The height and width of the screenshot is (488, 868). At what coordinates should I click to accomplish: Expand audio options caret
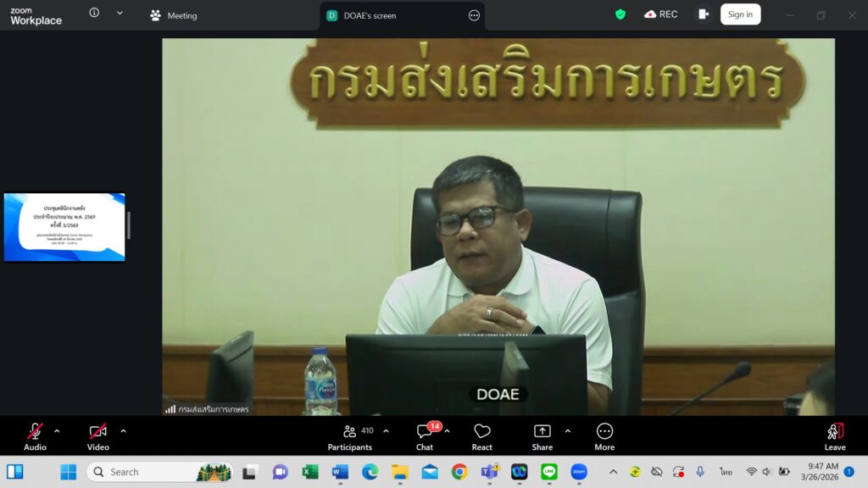(57, 430)
